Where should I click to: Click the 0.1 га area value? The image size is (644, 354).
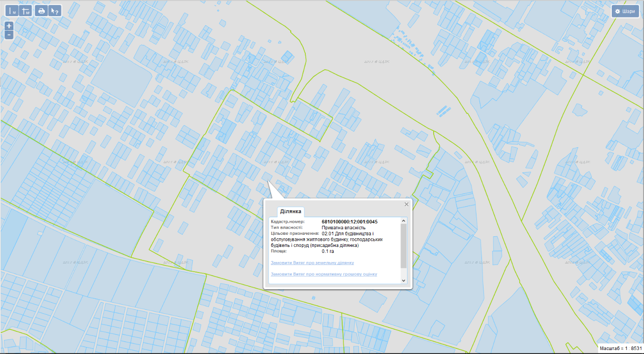328,251
